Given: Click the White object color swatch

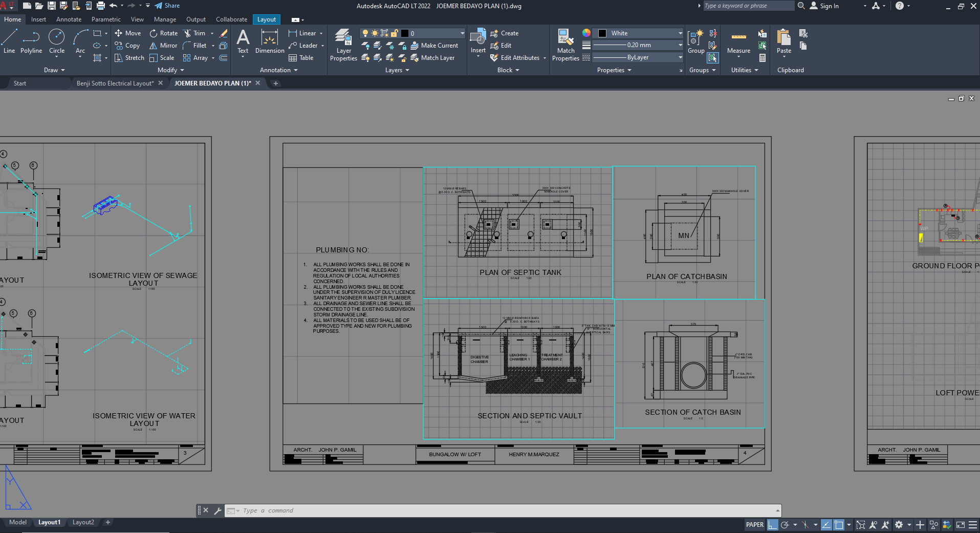Looking at the screenshot, I should pyautogui.click(x=602, y=33).
